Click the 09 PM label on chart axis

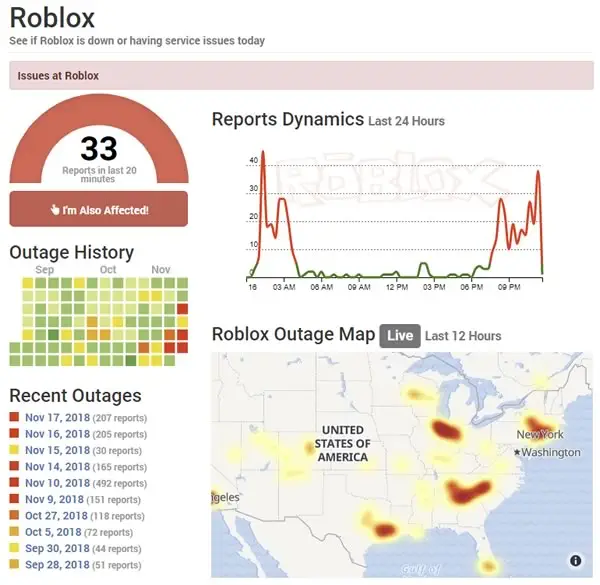[x=509, y=287]
